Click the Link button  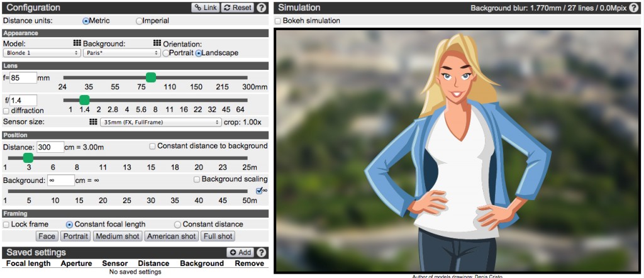(206, 8)
